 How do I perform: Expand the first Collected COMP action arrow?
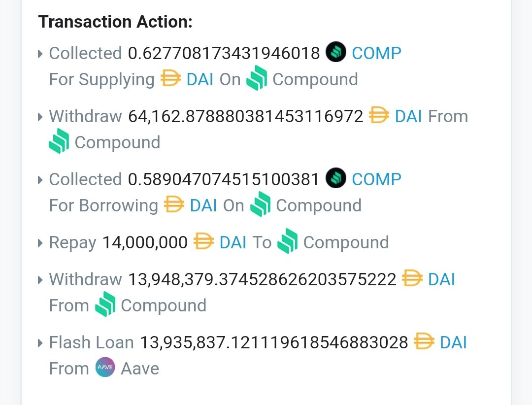(x=40, y=54)
